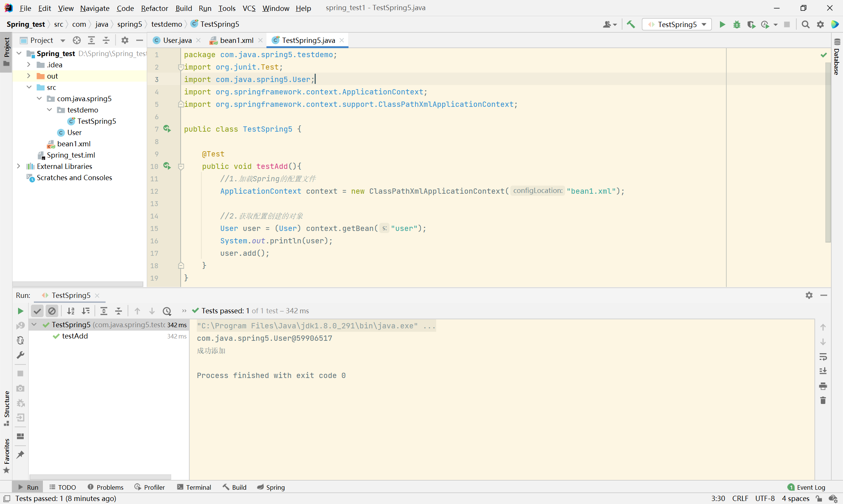The height and width of the screenshot is (504, 843).
Task: Open test history clock icon
Action: coord(167,311)
